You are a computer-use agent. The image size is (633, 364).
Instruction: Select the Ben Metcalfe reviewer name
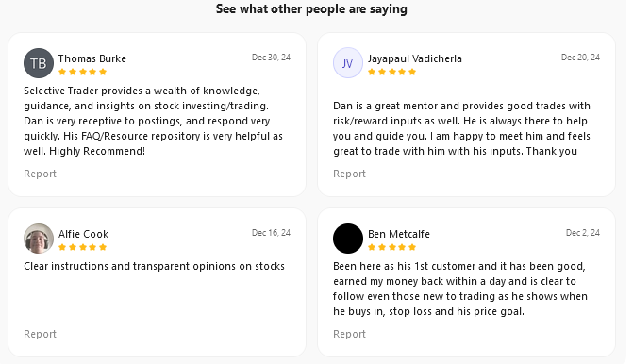(399, 234)
